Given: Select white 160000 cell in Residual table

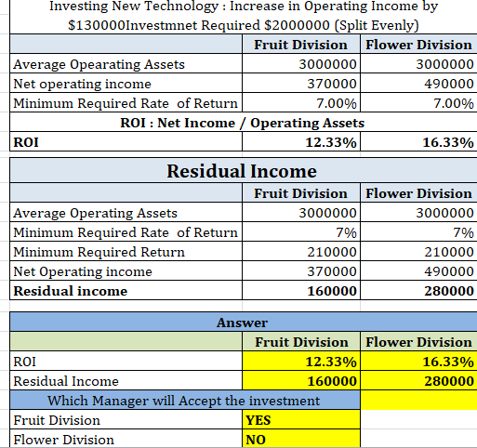Looking at the screenshot, I should pos(301,291).
